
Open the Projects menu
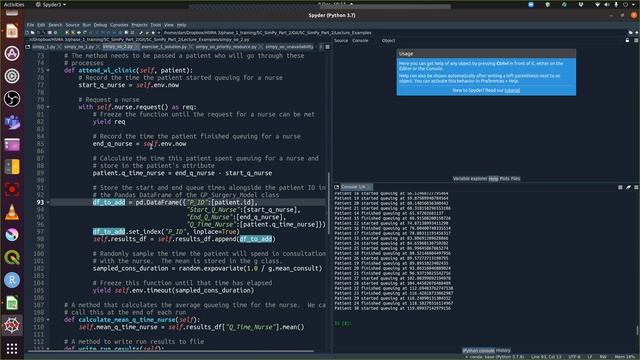click(139, 25)
